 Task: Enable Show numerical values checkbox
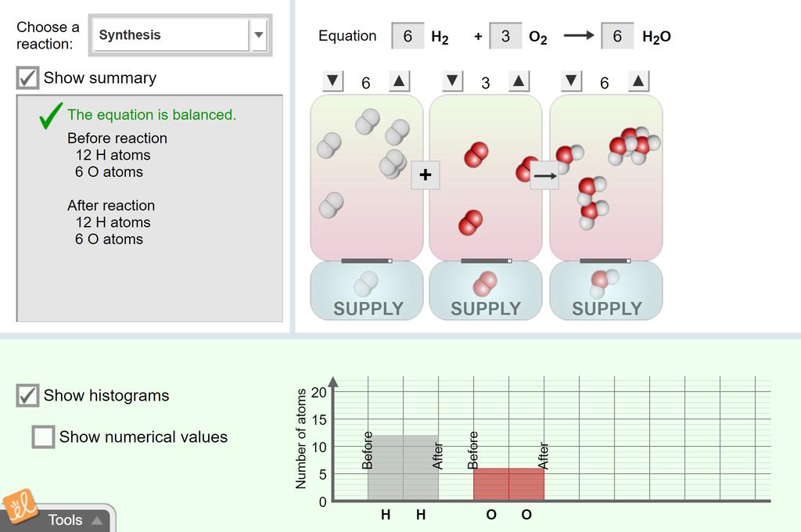coord(43,437)
